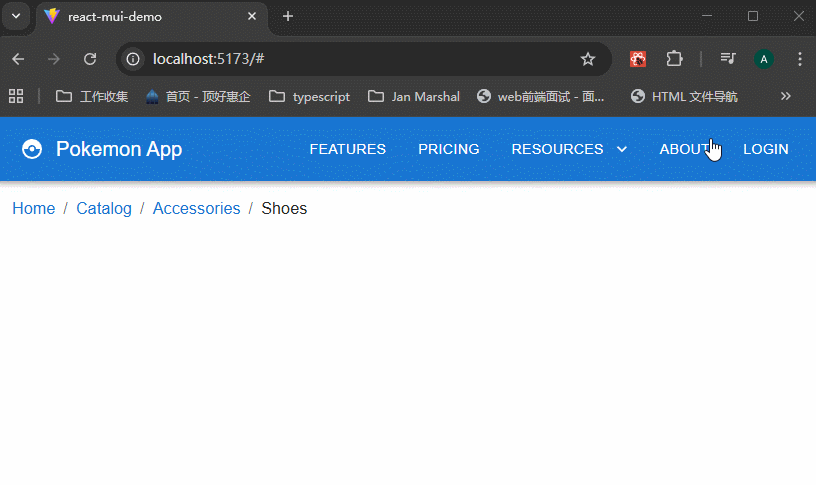This screenshot has width=816, height=485.
Task: Open the tab search dropdown arrow
Action: point(16,17)
